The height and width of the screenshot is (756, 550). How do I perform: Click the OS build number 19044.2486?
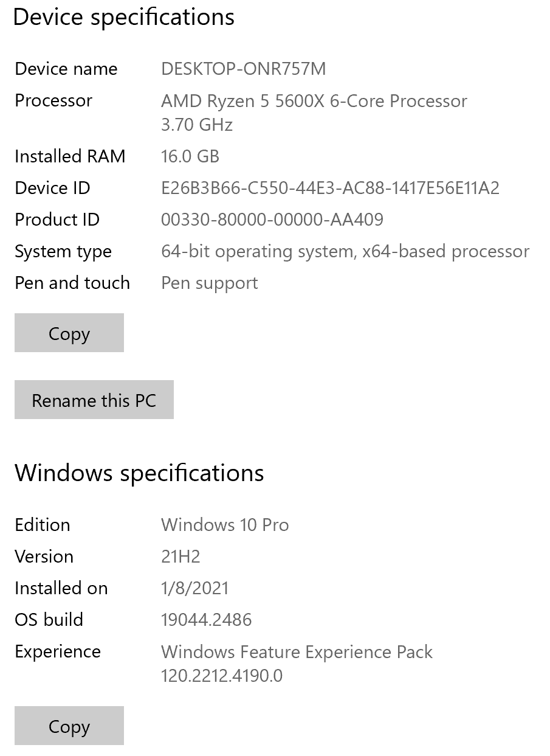pos(206,620)
